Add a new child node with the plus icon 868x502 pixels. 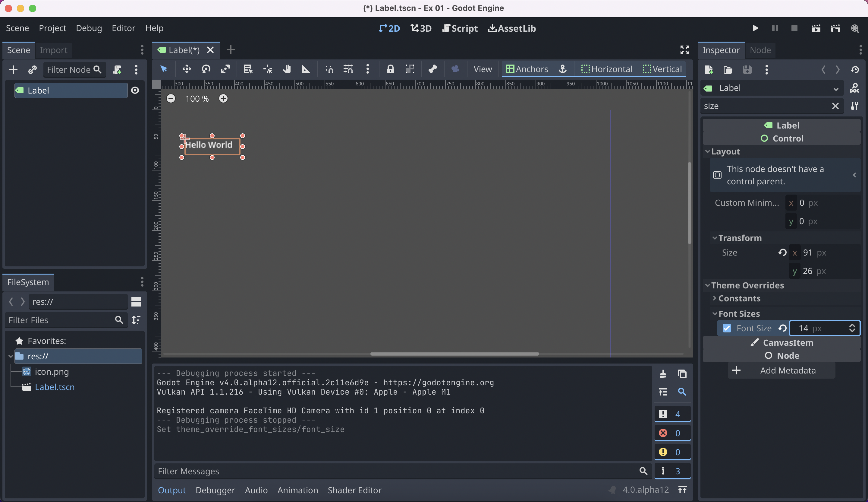13,69
